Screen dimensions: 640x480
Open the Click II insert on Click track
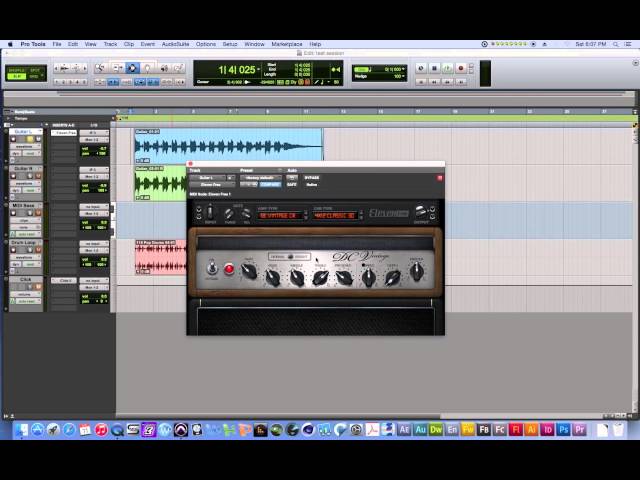tap(64, 280)
